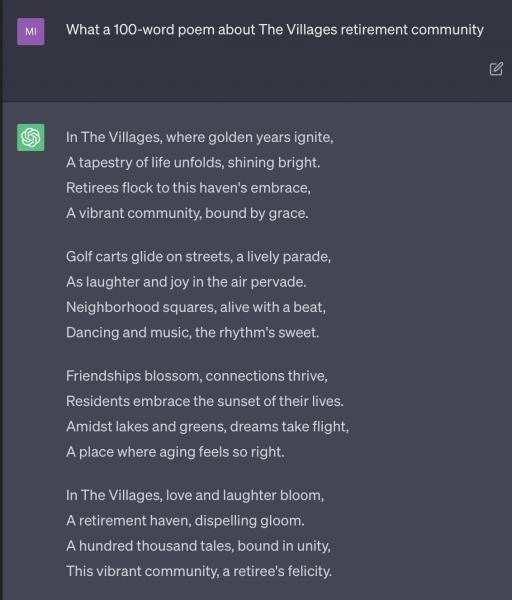This screenshot has width=512, height=600.
Task: Click the line 'As laughter and joy in the air pervade'
Action: (186, 282)
